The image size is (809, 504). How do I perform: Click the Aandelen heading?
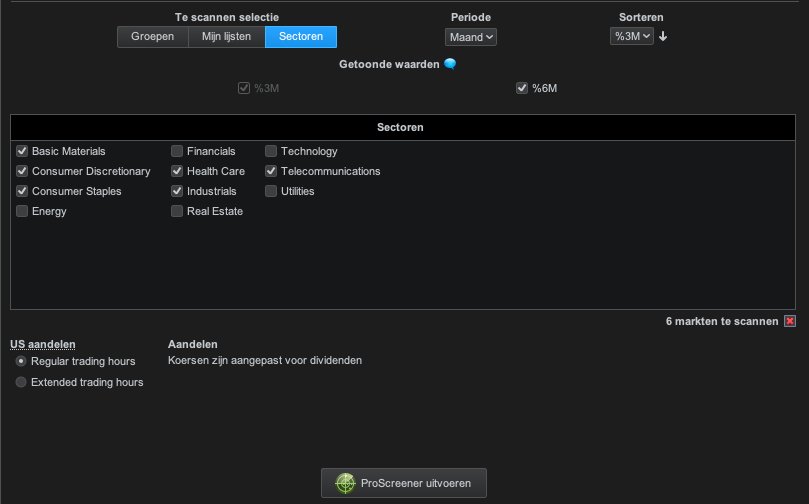tap(192, 344)
